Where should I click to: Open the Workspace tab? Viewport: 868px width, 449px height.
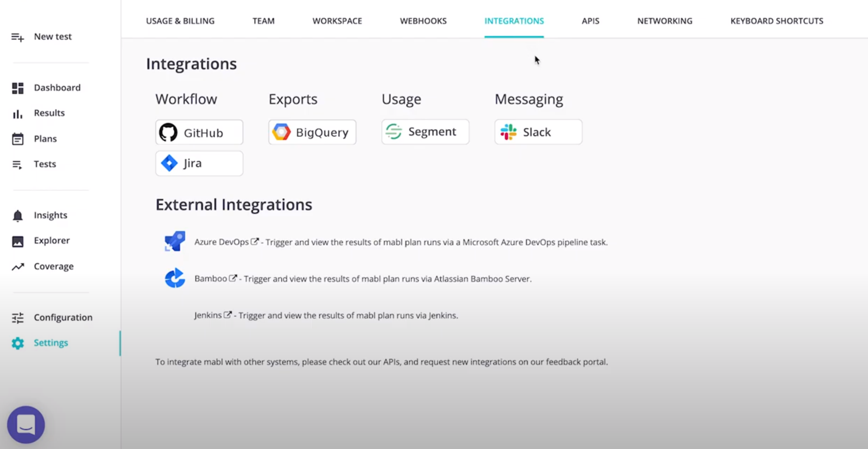pyautogui.click(x=337, y=21)
